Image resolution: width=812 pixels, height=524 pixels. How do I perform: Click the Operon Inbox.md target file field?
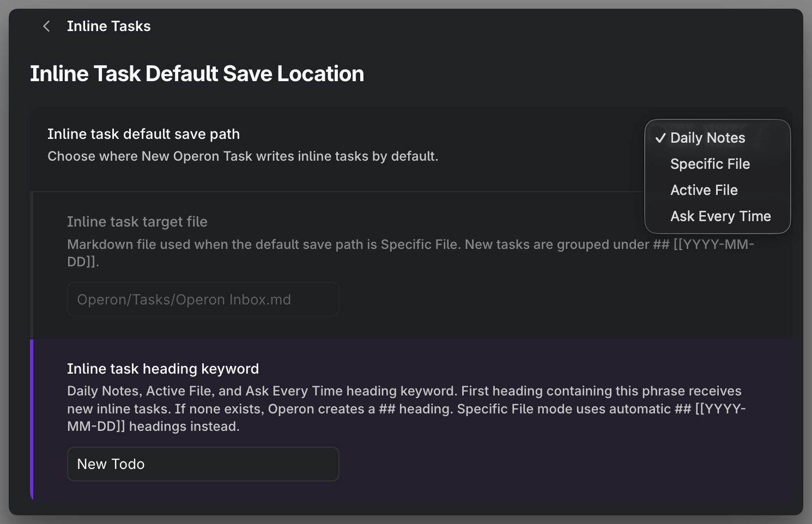[203, 299]
